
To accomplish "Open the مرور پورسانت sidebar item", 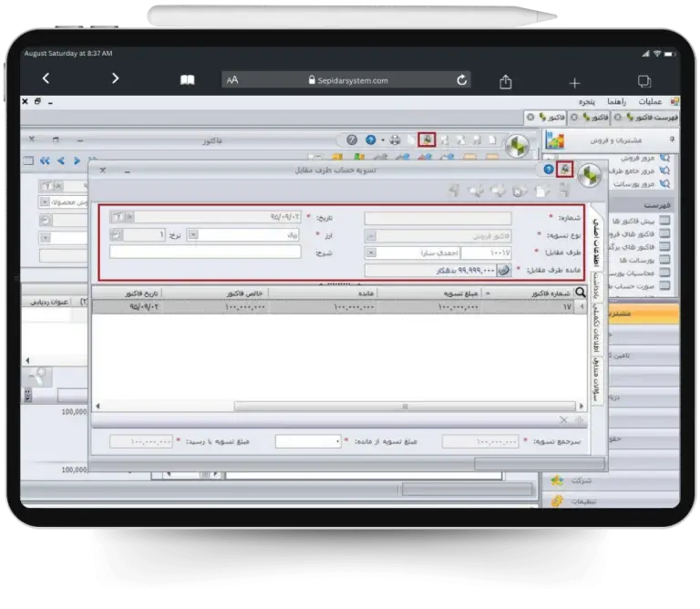I will pos(641,183).
